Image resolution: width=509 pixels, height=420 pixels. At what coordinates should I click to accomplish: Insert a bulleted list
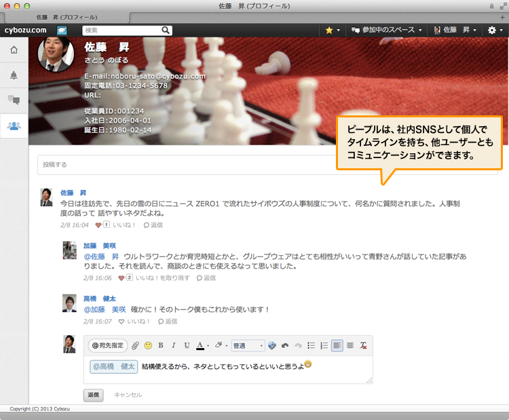(x=311, y=345)
